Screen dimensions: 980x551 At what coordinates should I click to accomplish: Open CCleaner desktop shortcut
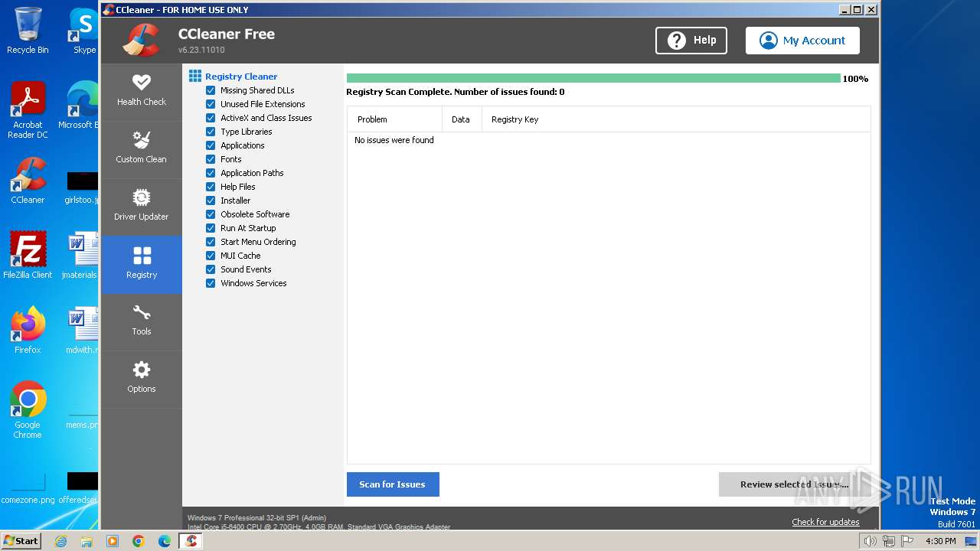click(28, 181)
